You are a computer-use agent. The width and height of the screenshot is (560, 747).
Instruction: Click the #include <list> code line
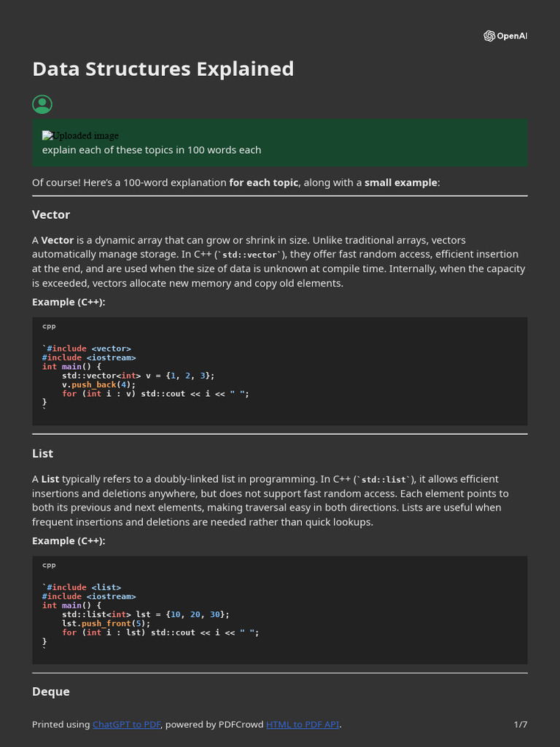(x=84, y=587)
